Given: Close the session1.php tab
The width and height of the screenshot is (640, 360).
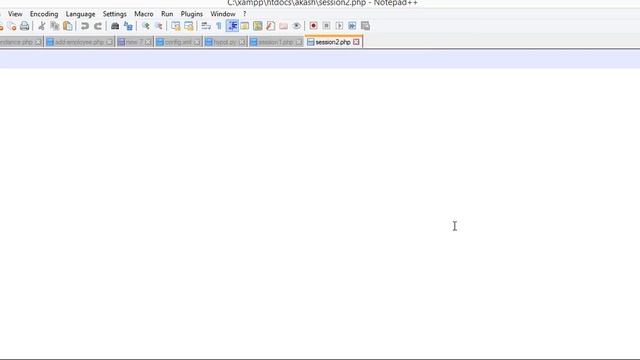Looking at the screenshot, I should 299,42.
